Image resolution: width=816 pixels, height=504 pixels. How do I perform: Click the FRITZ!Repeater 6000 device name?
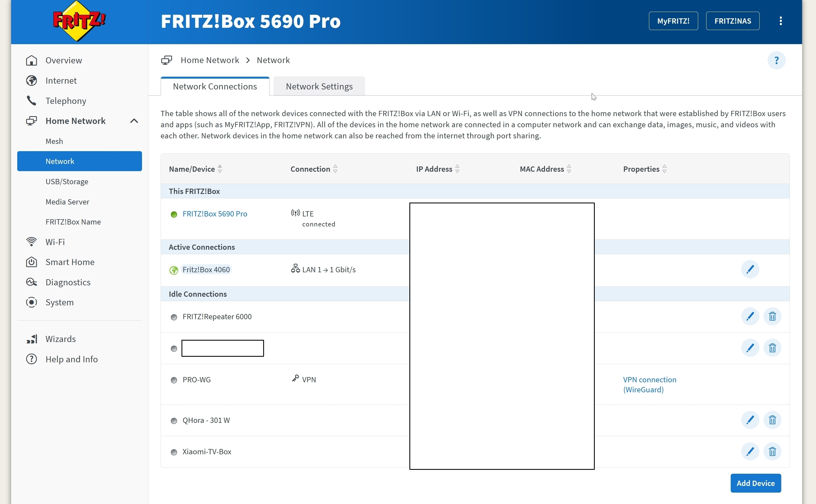tap(217, 317)
